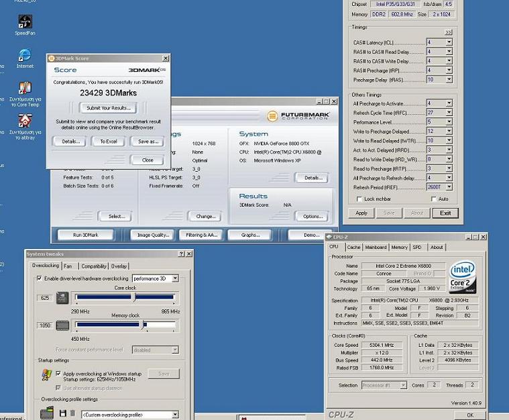Click the Close button in Score dialog
Viewport: 509px width, 420px height.
148,160
